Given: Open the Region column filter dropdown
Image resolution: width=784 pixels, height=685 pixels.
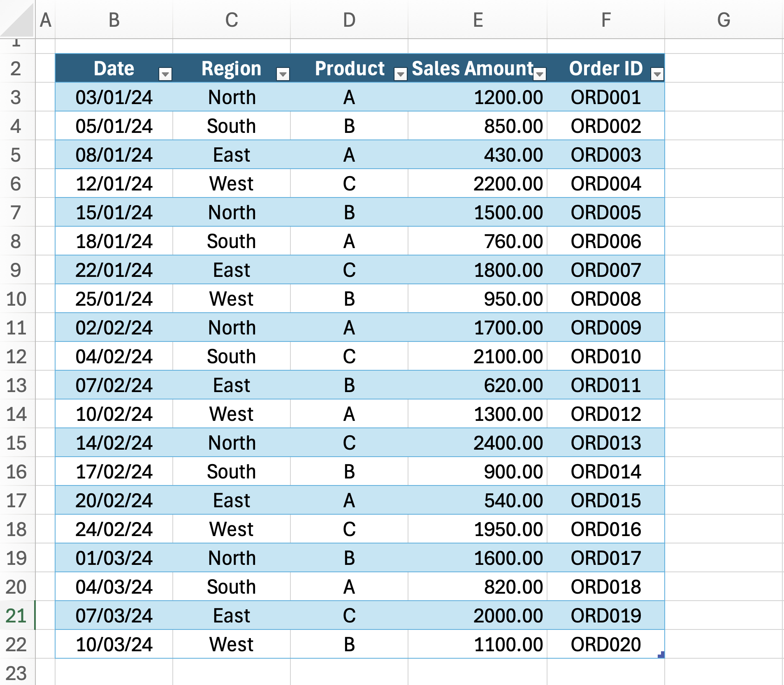Looking at the screenshot, I should click(x=283, y=74).
